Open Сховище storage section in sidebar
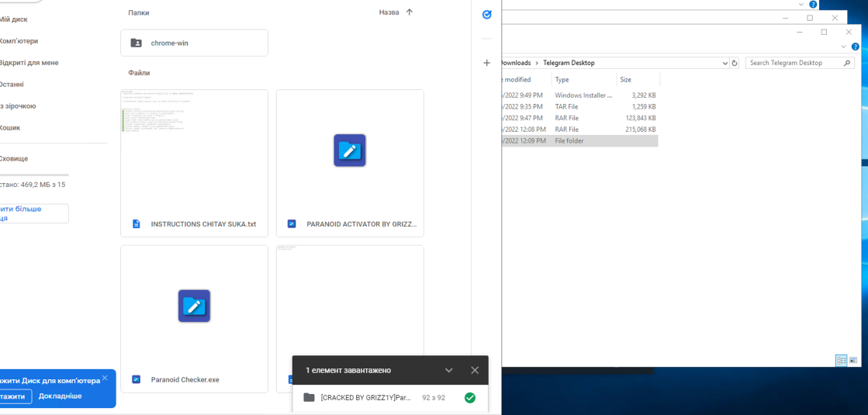This screenshot has height=415, width=868. 13,159
